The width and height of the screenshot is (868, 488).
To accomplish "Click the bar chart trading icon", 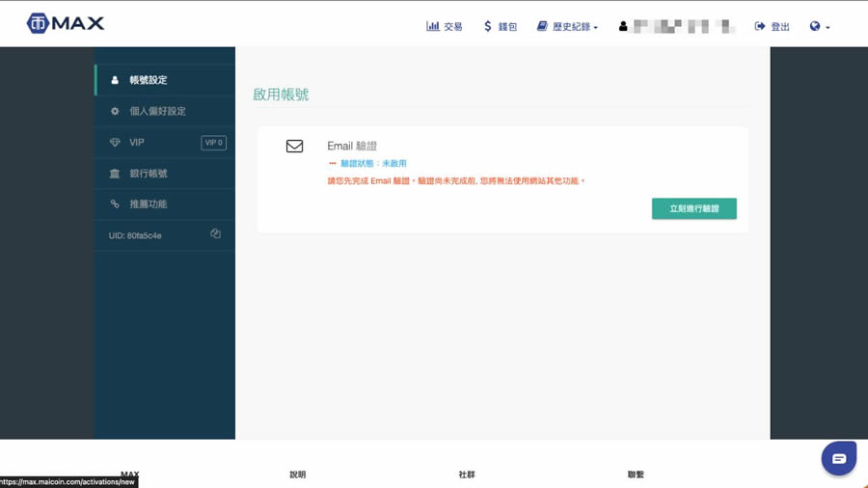I will click(433, 26).
